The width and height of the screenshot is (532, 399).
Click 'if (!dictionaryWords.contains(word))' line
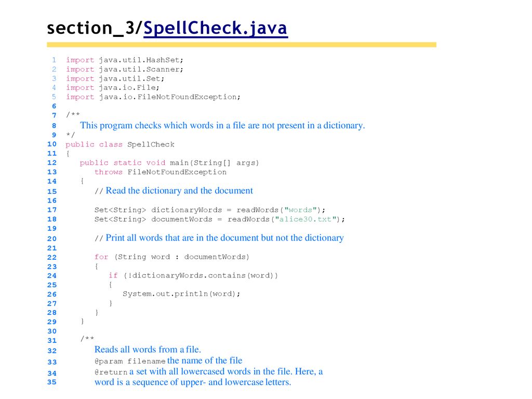(193, 275)
